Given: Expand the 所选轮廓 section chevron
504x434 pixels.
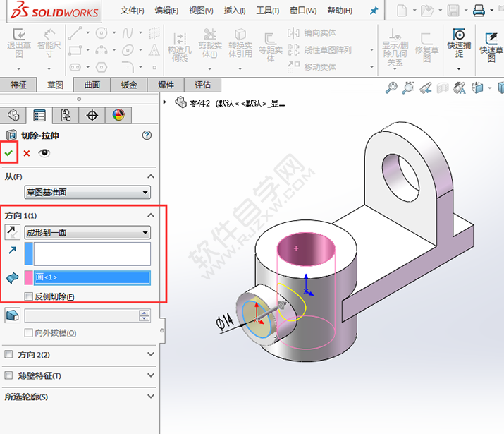Looking at the screenshot, I should pos(151,397).
